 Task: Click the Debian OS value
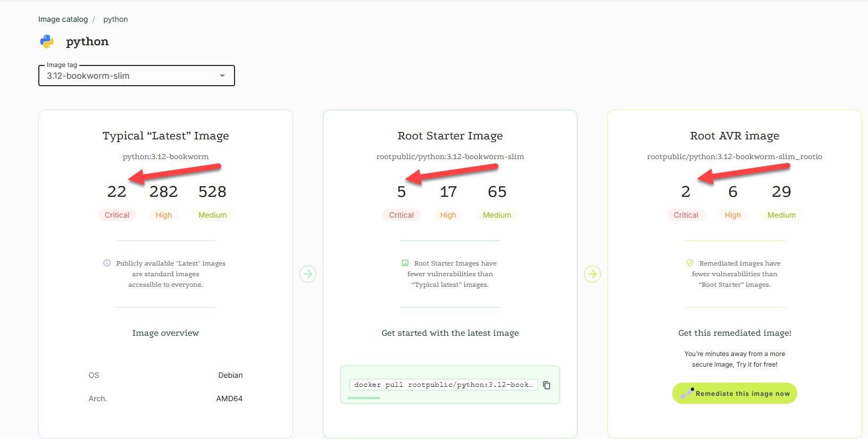pyautogui.click(x=230, y=375)
